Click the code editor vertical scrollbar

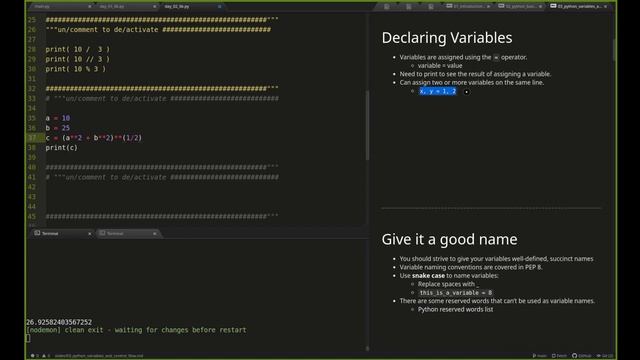pyautogui.click(x=367, y=124)
